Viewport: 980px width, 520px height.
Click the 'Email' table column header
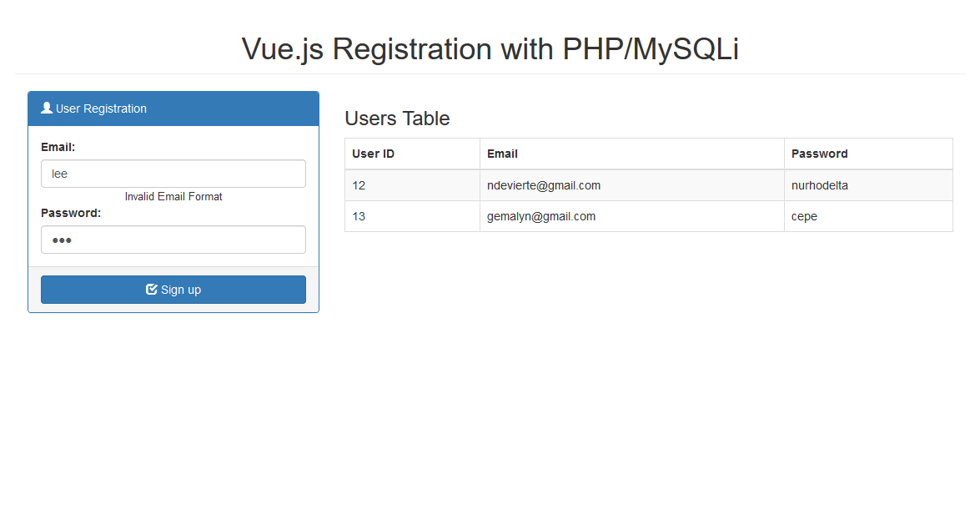pyautogui.click(x=502, y=154)
